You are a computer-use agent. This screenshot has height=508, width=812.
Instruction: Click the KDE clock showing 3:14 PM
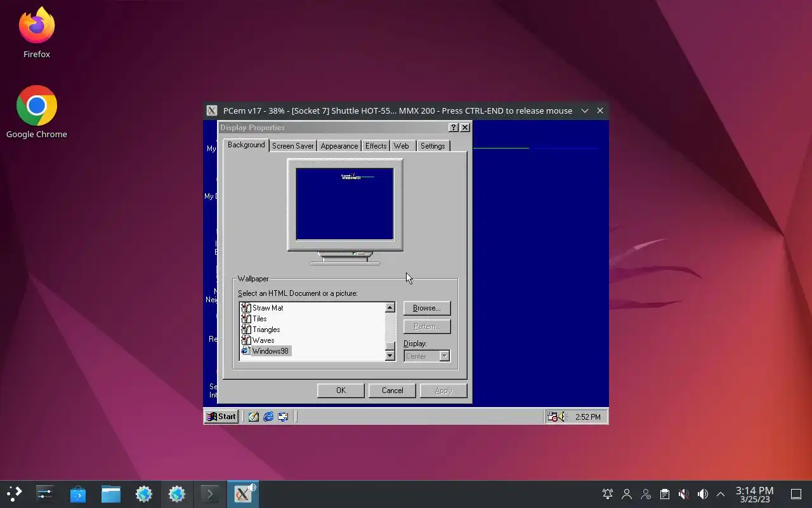click(754, 494)
